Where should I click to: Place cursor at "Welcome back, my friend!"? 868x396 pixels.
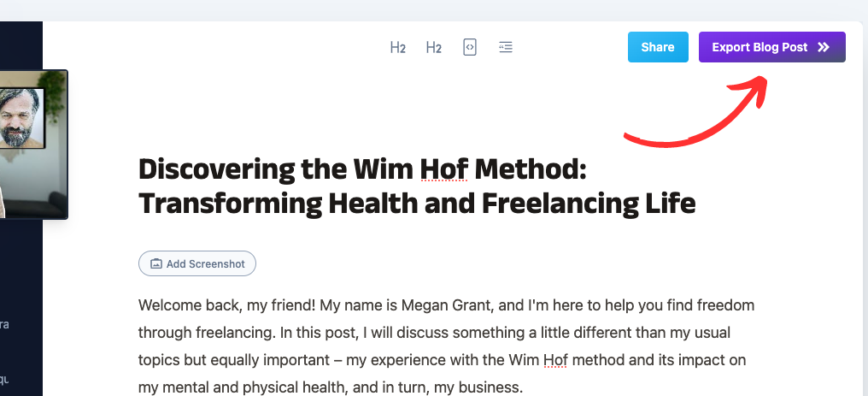[x=227, y=305]
